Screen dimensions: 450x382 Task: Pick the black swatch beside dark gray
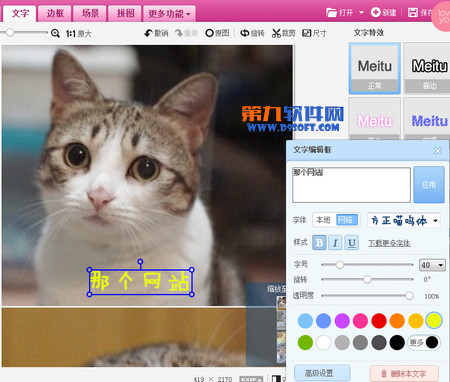[x=397, y=342]
